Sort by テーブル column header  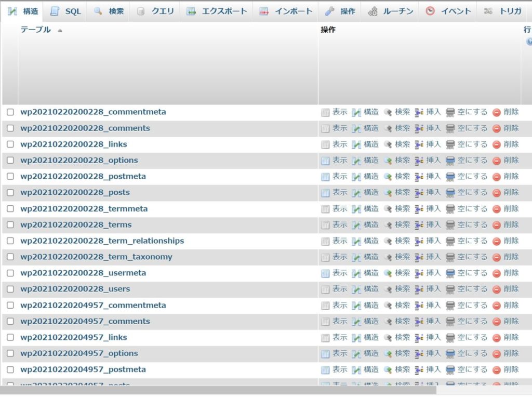point(36,30)
